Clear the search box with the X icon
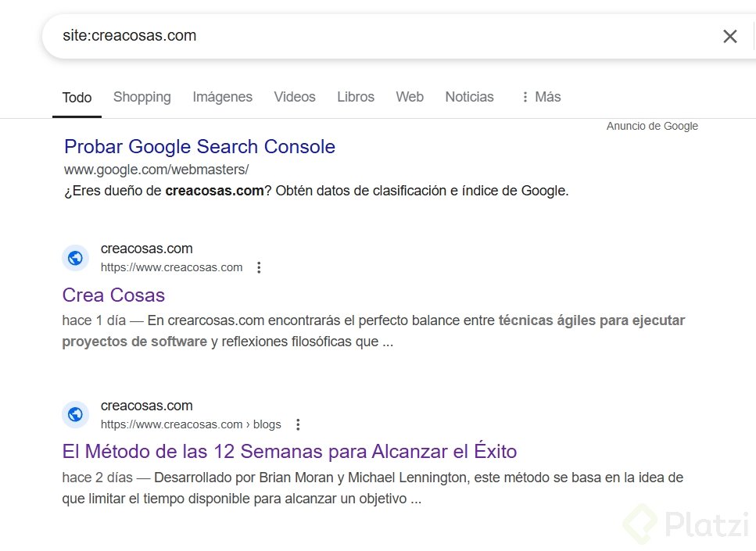The image size is (756, 551). pos(730,36)
